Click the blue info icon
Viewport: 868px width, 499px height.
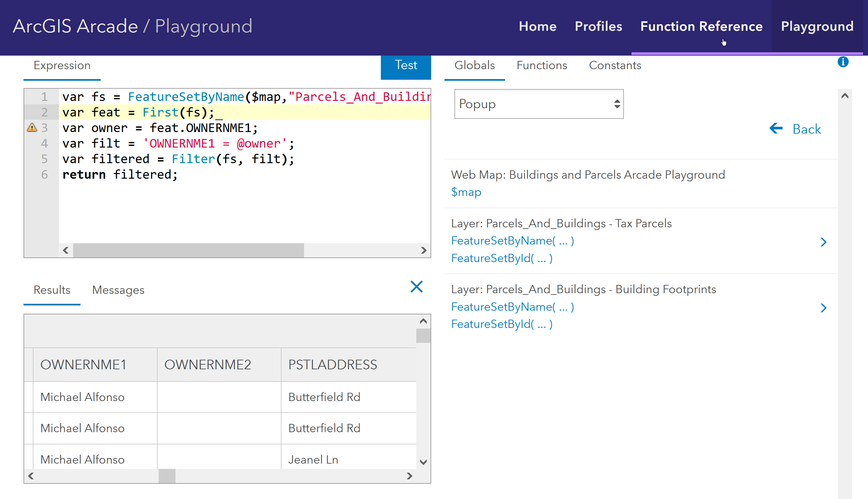(x=842, y=62)
